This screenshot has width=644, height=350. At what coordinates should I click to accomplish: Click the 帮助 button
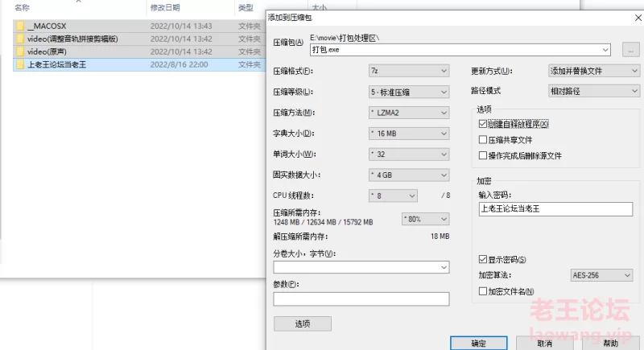611,344
